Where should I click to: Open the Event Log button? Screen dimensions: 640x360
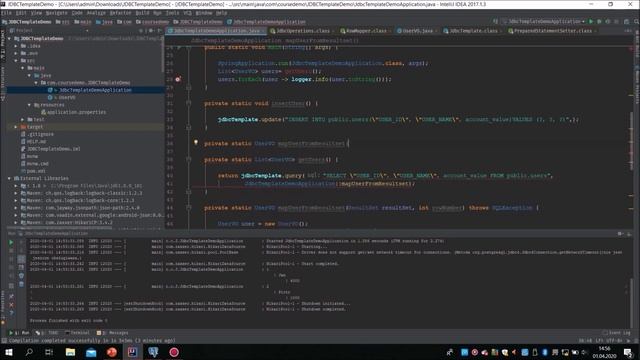617,333
